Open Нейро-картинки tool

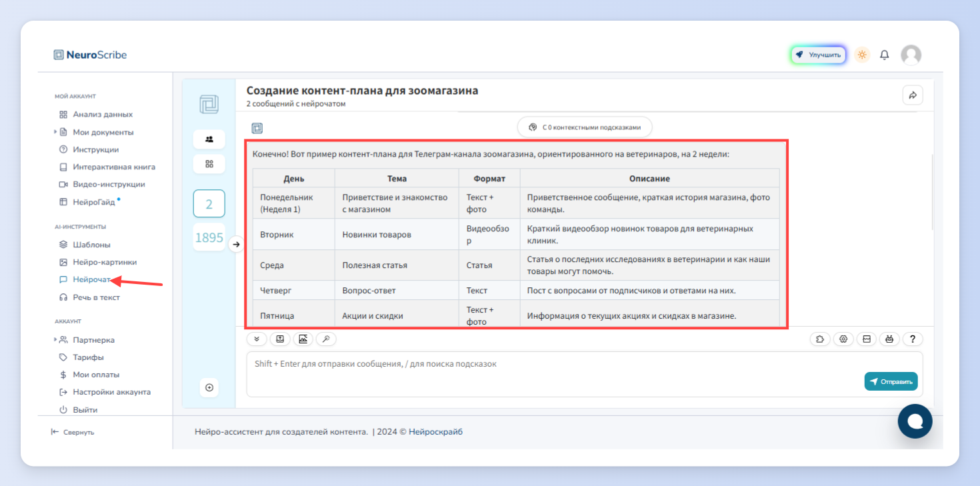pyautogui.click(x=105, y=262)
